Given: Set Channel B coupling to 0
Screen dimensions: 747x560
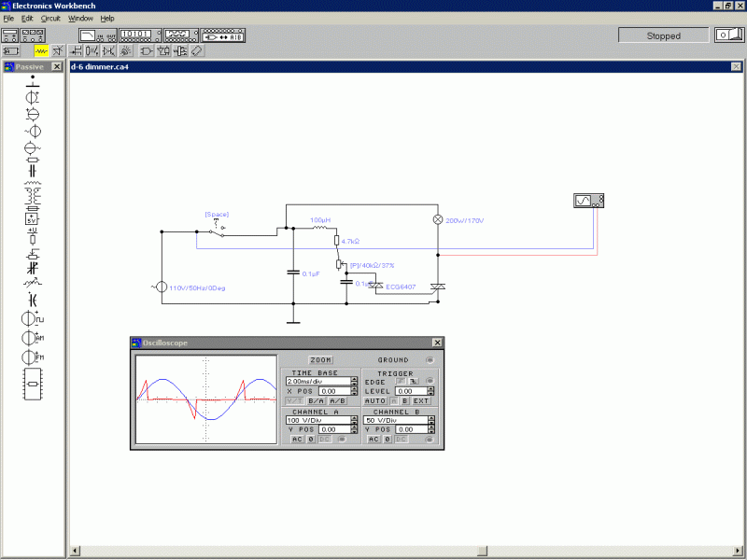Looking at the screenshot, I should point(388,439).
